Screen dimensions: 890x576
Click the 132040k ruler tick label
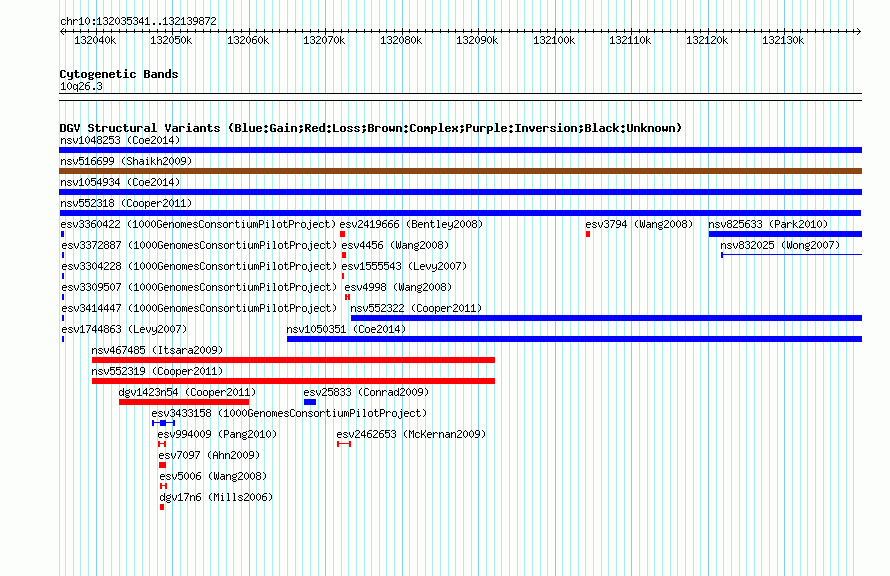tap(95, 40)
